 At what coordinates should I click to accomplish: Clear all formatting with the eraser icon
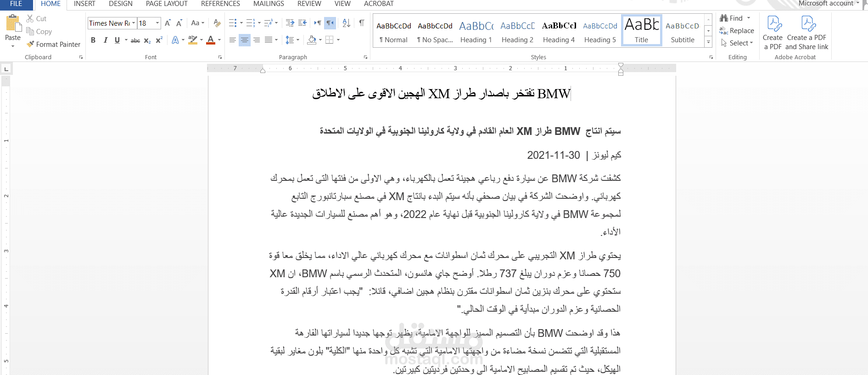pos(217,23)
